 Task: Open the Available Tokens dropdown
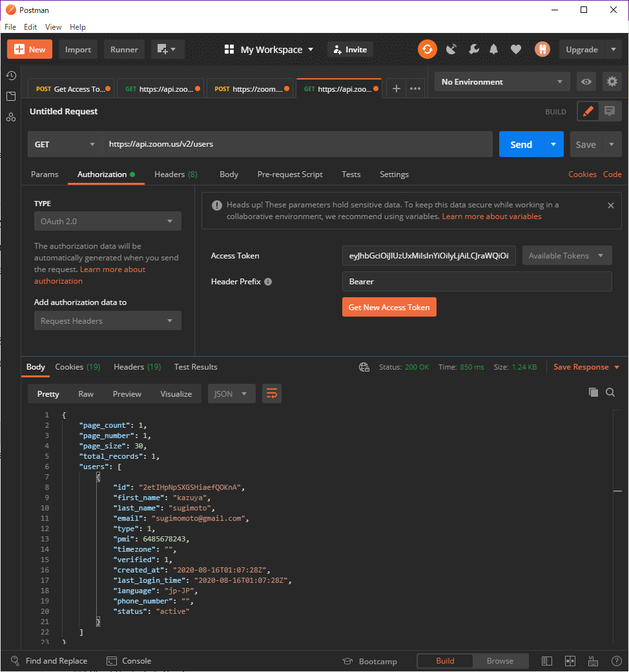pyautogui.click(x=567, y=255)
